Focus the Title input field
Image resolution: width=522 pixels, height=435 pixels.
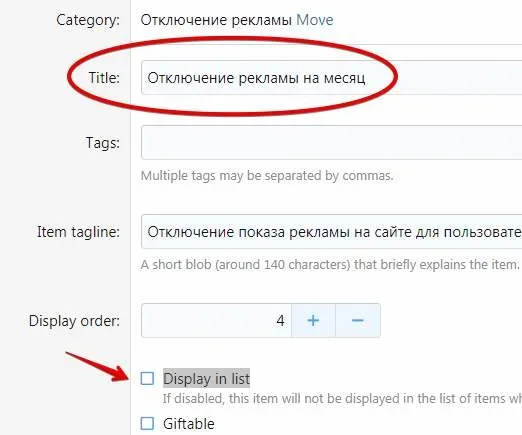332,78
